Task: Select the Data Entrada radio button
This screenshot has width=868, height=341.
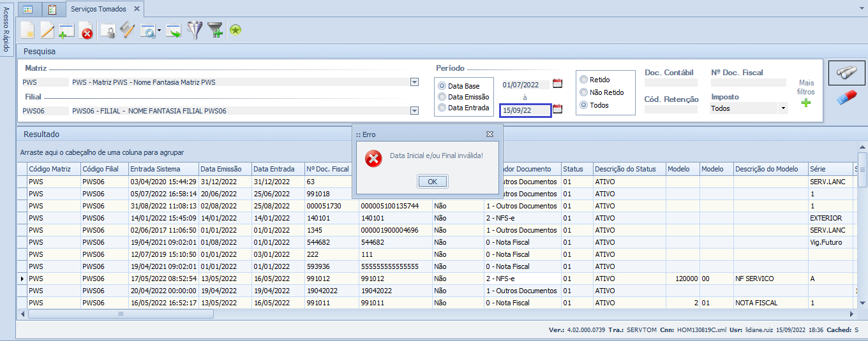Action: click(x=442, y=108)
